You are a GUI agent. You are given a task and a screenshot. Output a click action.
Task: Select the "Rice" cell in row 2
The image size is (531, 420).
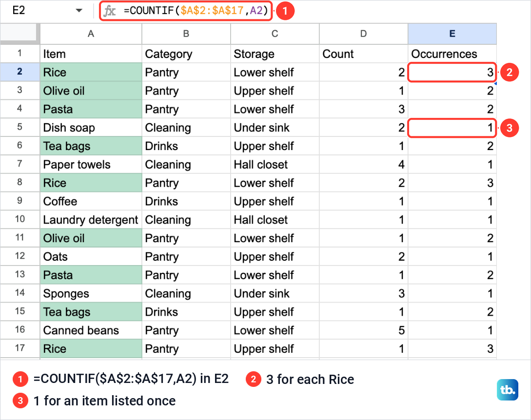(x=91, y=72)
